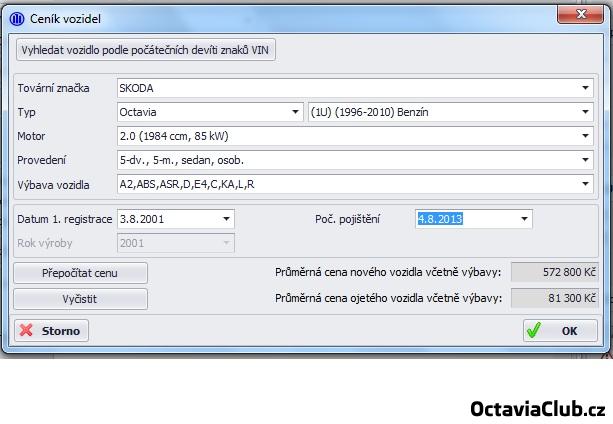Cancel with the red X Storno button
The width and height of the screenshot is (613, 424).
[51, 331]
